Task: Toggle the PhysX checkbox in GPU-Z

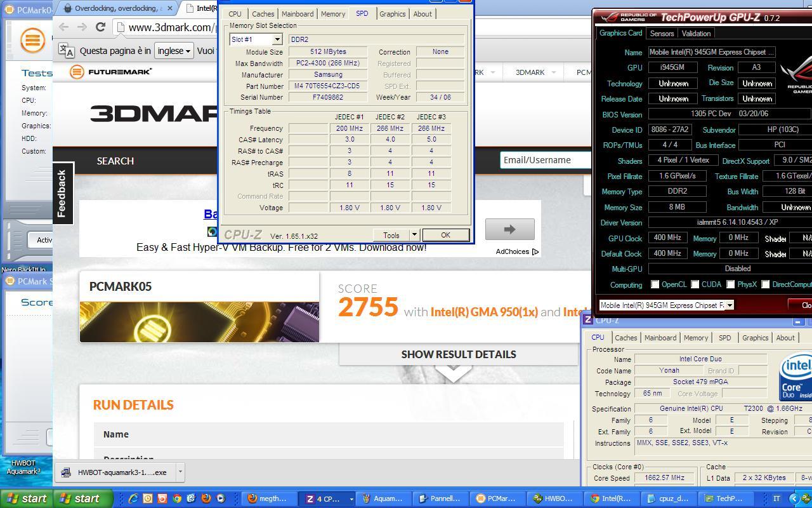Action: 730,284
